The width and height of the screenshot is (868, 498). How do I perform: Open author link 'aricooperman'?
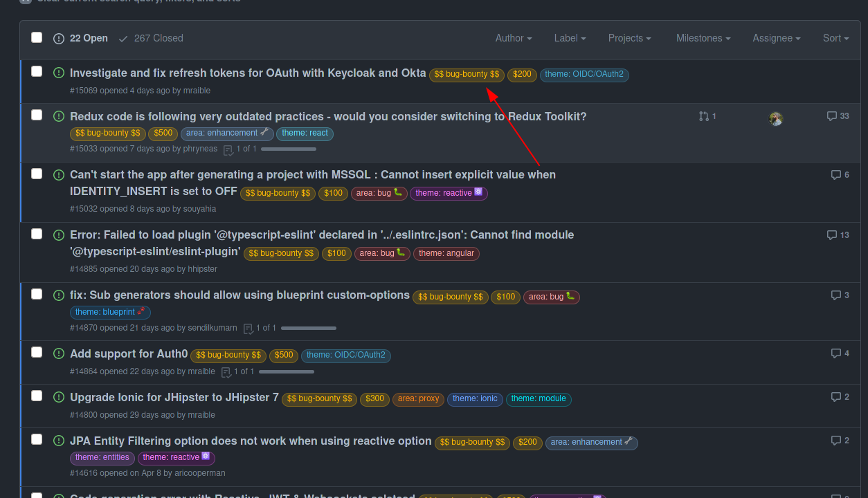click(200, 473)
